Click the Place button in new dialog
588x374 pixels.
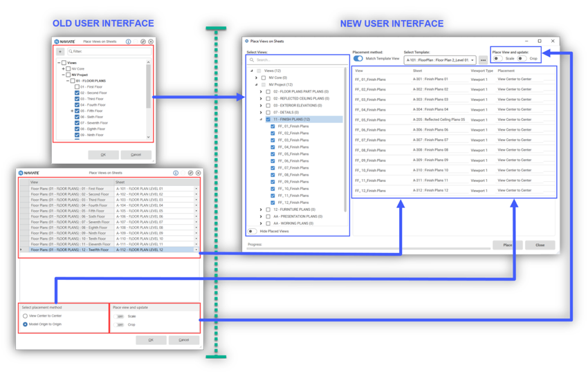click(x=507, y=245)
